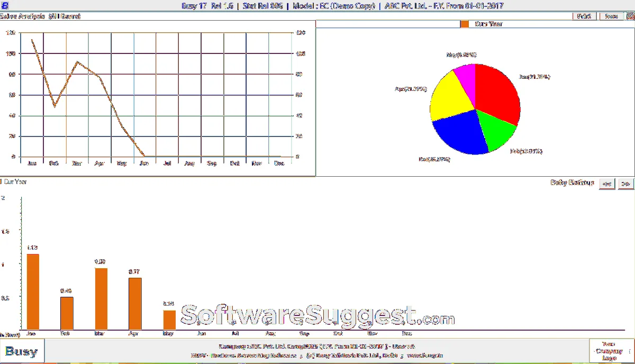Click the Feb bar in the bar chart
This screenshot has height=364, width=635.
point(67,313)
